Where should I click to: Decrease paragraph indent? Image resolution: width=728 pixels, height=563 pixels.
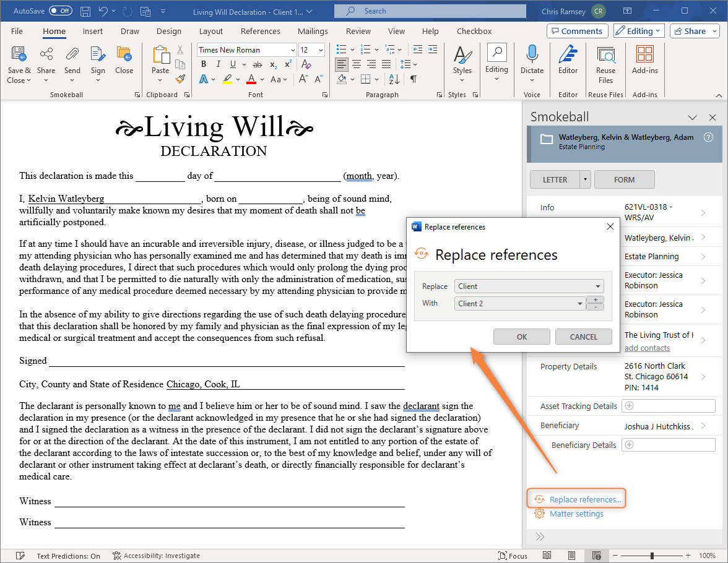coord(418,49)
